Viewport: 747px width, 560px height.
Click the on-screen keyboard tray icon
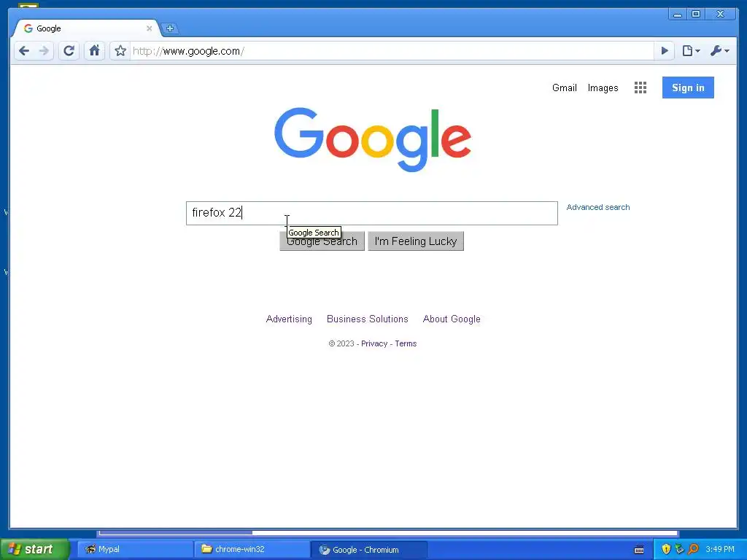[639, 550]
